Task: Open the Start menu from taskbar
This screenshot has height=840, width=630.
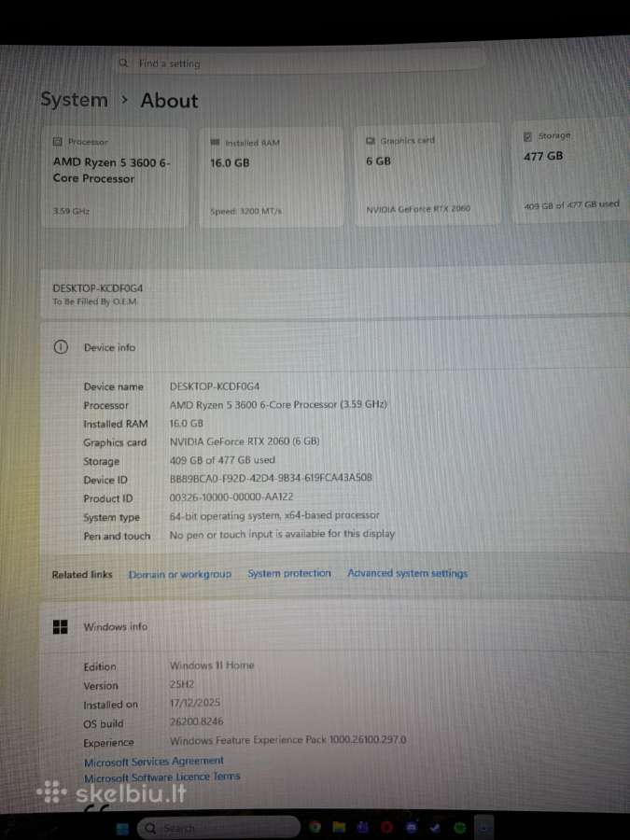Action: pos(122,828)
